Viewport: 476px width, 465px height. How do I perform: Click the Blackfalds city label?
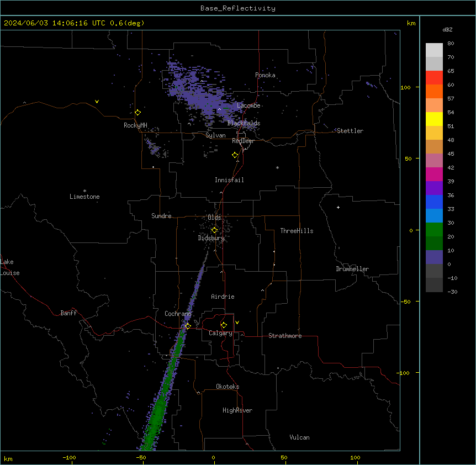tap(244, 123)
